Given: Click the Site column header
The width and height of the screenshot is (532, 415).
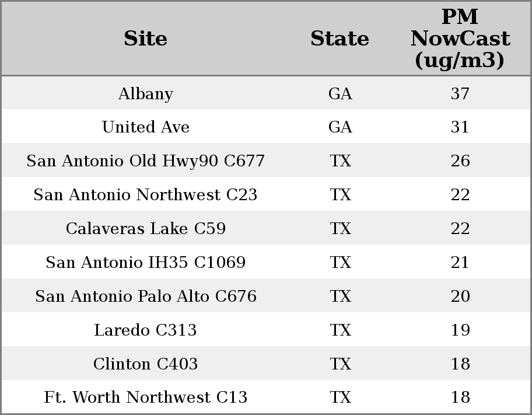Looking at the screenshot, I should (145, 39).
